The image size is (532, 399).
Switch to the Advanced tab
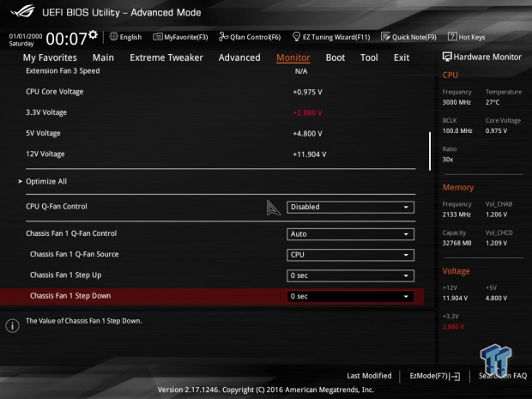(239, 57)
